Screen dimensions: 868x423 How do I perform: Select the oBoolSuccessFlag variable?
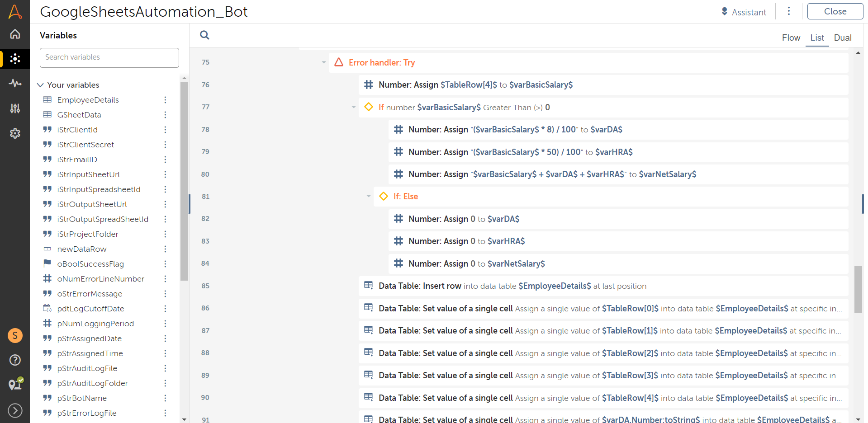click(x=90, y=264)
